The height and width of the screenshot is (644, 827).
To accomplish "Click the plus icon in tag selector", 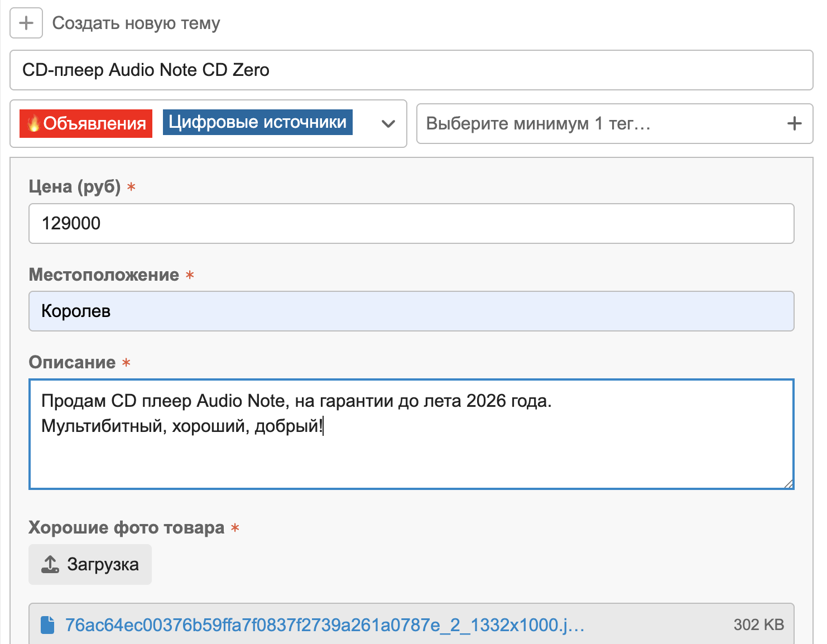I will click(794, 123).
